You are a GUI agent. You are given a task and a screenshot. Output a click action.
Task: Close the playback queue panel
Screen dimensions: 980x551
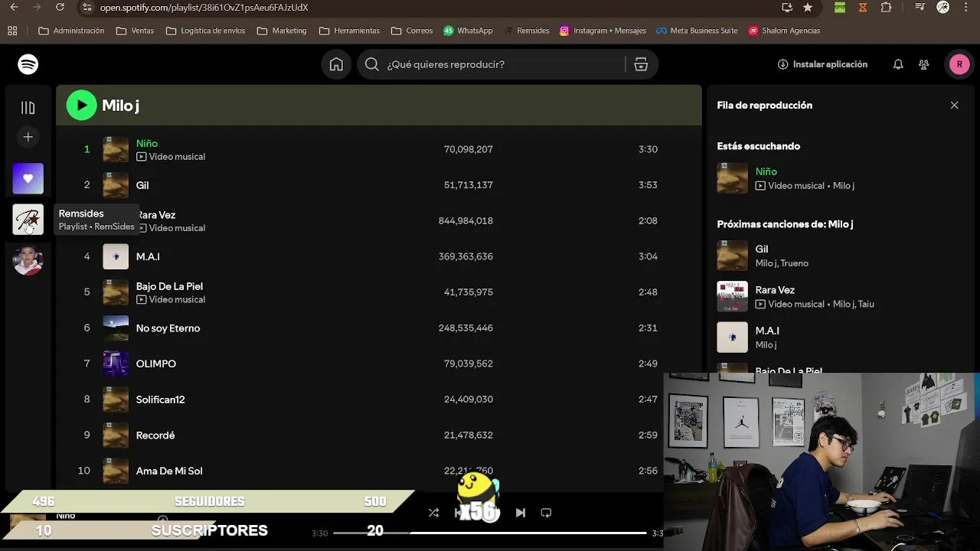coord(954,105)
